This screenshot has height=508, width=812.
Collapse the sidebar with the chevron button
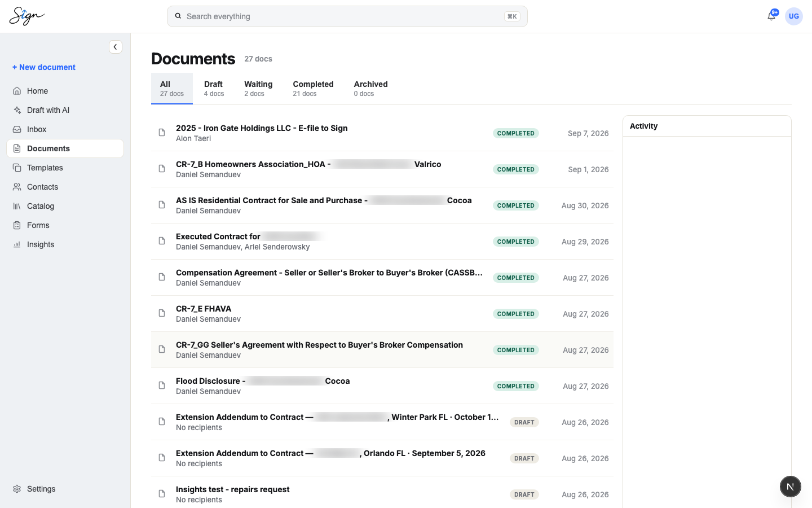point(116,47)
